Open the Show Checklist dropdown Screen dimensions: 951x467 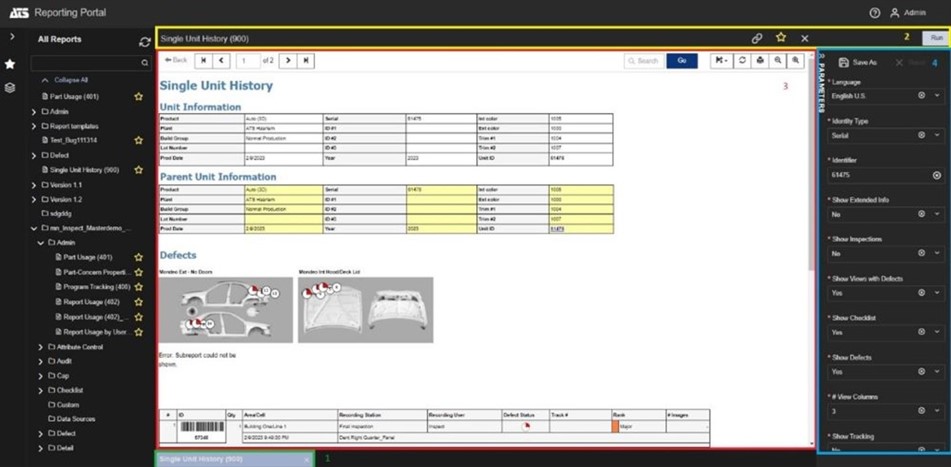(x=937, y=331)
